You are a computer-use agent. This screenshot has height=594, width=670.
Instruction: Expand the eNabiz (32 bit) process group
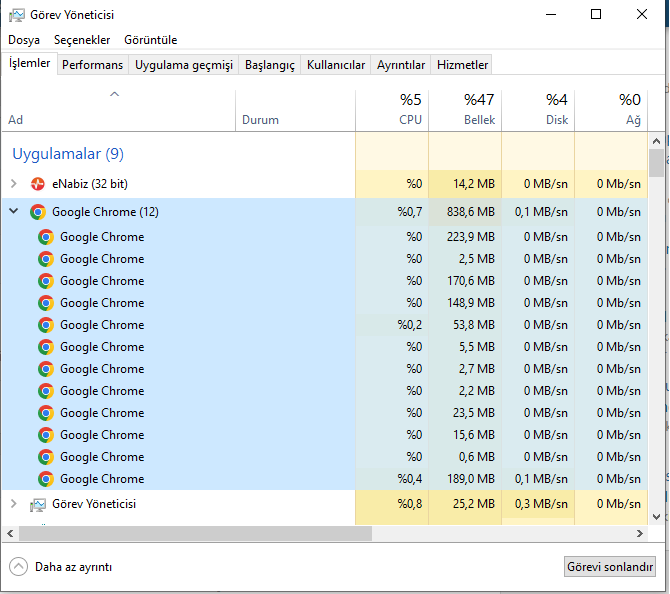coord(13,184)
